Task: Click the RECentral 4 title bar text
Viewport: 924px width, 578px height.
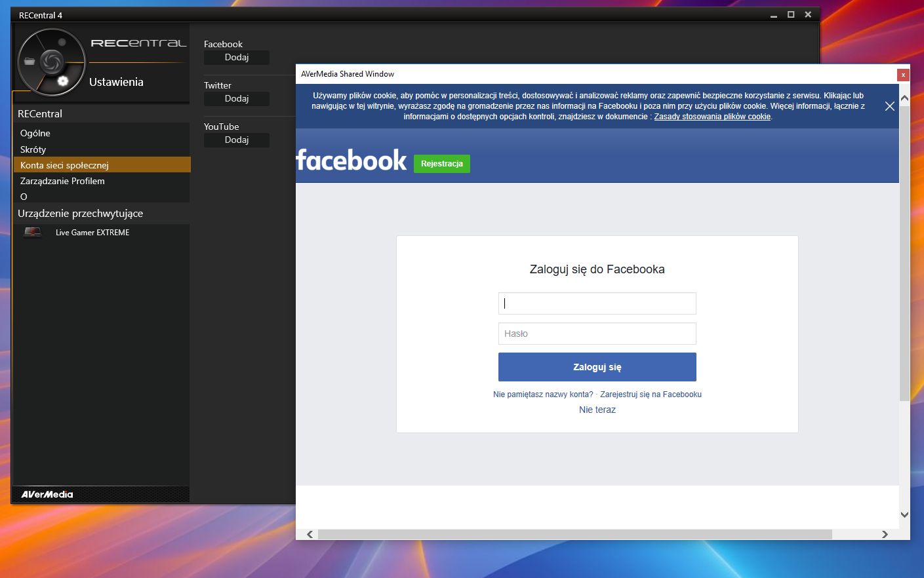Action: tap(41, 15)
